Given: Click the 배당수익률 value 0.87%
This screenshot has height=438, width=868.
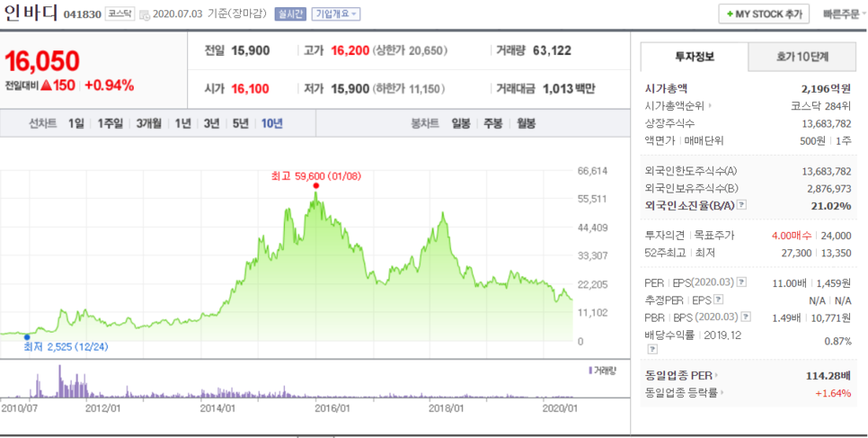Looking at the screenshot, I should (838, 341).
